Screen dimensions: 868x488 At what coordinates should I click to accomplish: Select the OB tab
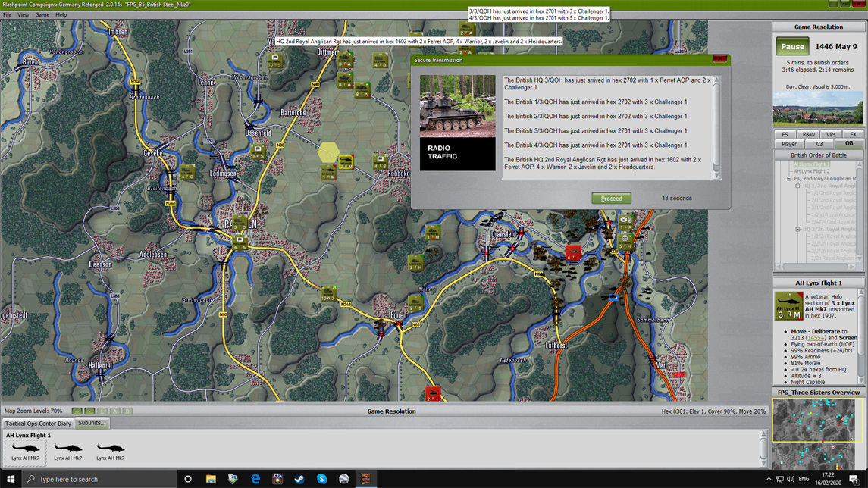848,143
